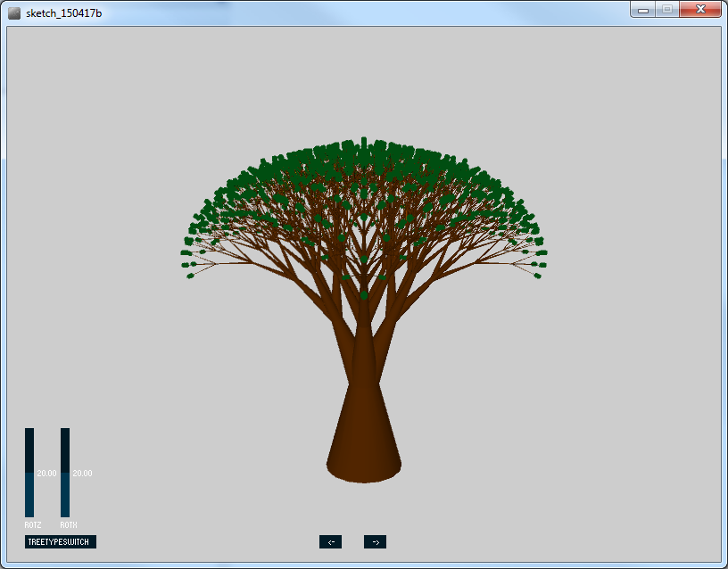Click the sketch window title icon
Viewport: 728px width, 569px height.
point(14,13)
